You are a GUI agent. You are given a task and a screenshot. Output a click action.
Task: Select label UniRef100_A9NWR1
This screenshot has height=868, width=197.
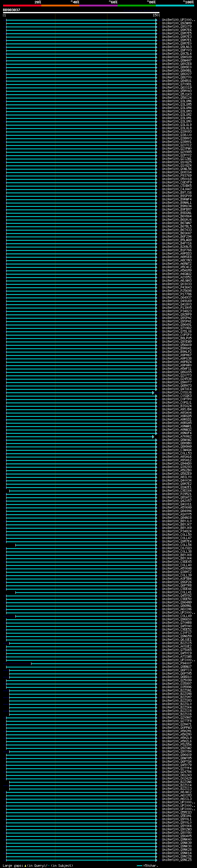(177, 426)
